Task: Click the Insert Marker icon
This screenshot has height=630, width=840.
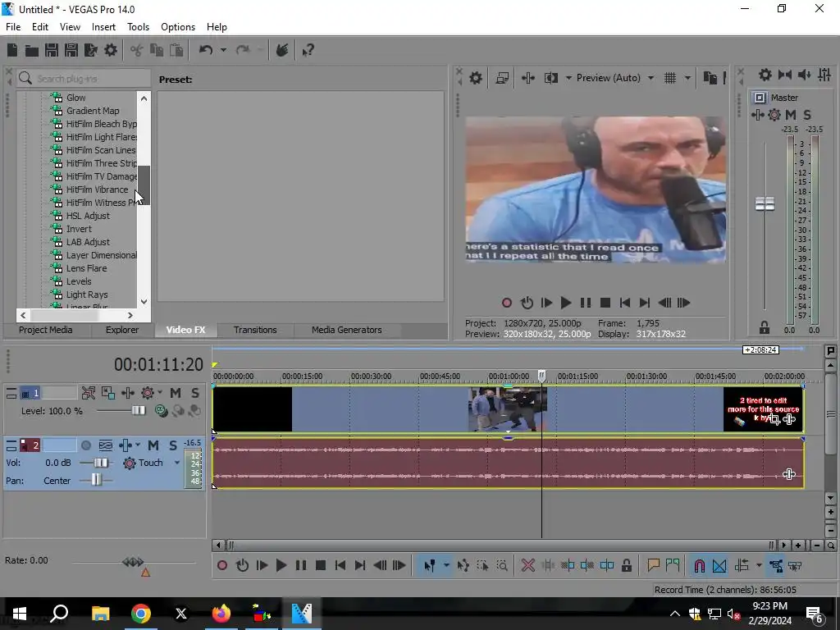Action: coord(653,565)
